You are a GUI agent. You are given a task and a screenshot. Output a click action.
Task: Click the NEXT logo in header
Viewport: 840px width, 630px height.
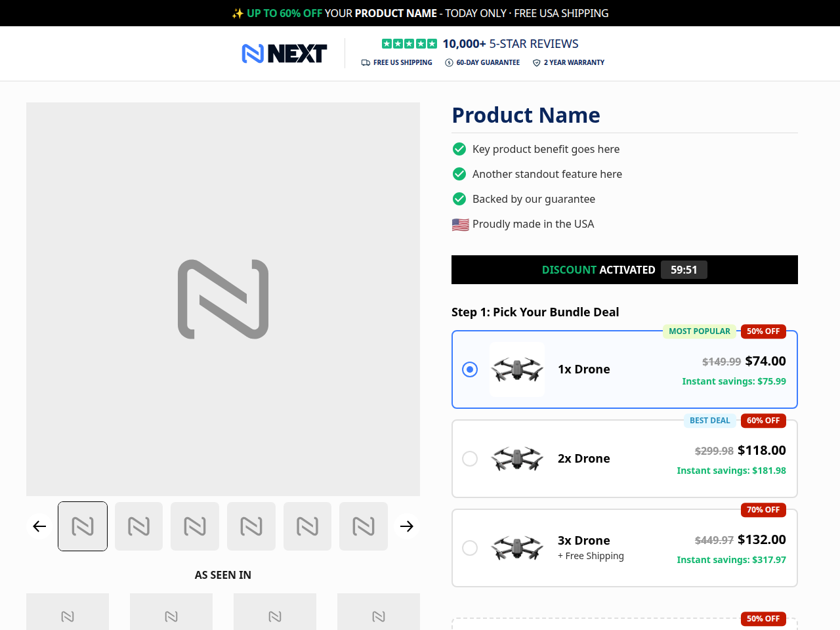click(x=284, y=53)
